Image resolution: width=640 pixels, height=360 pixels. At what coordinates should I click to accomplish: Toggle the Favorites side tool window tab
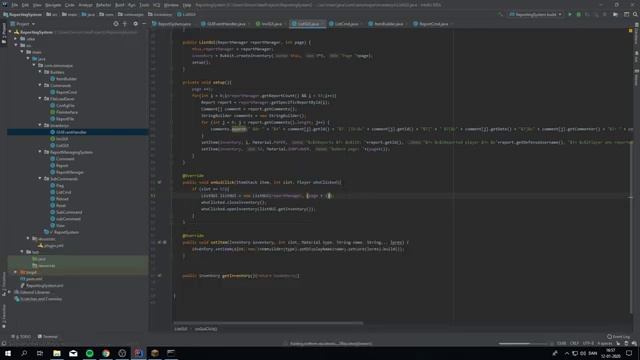[x=4, y=316]
